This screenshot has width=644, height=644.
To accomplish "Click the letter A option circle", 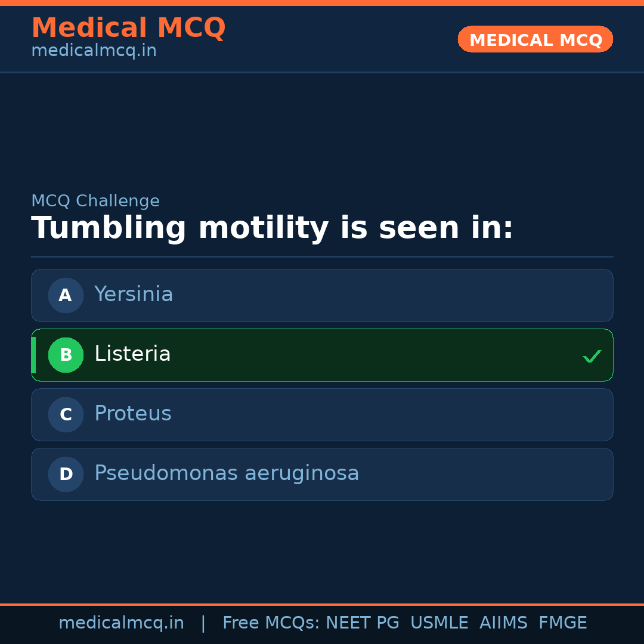I will (66, 295).
